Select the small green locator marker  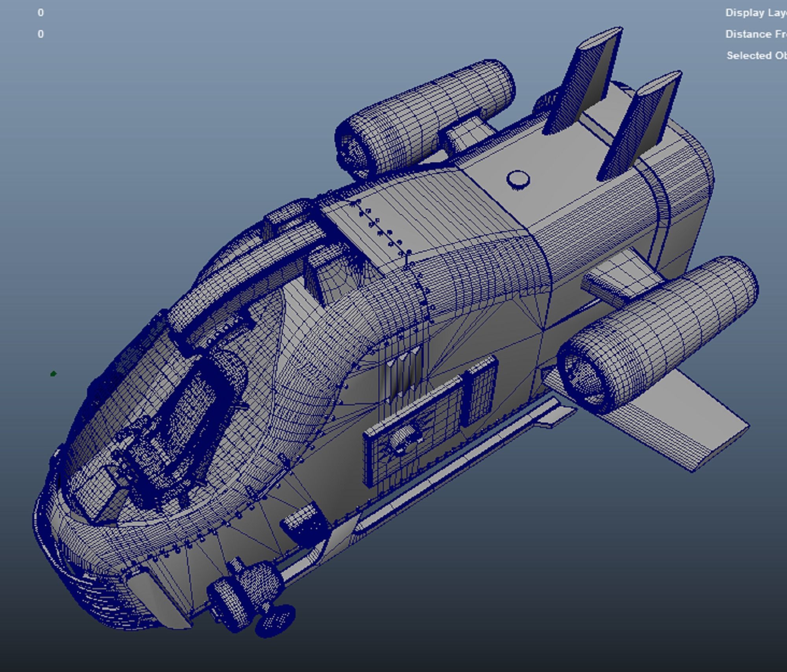54,374
